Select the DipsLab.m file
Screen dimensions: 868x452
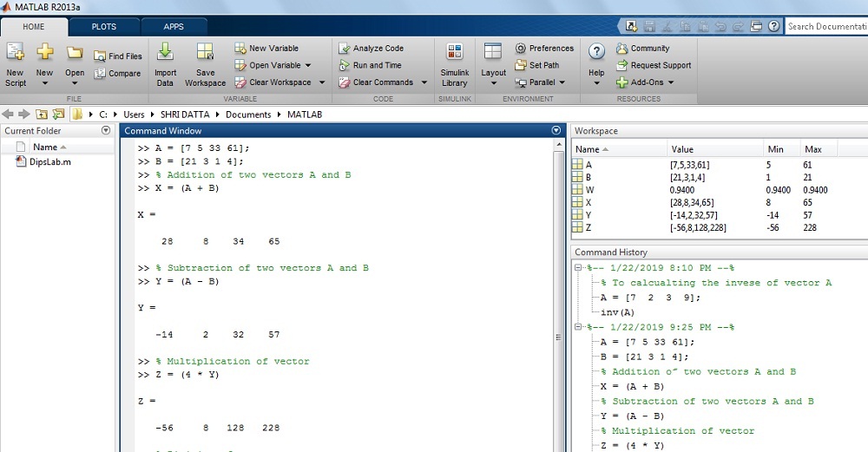coord(49,161)
